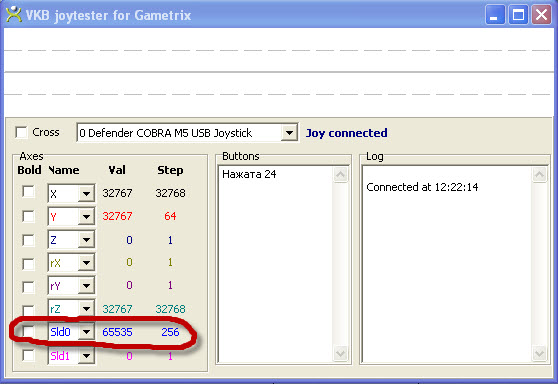Tick the Bold checkbox for rZ axis

[x=28, y=310]
